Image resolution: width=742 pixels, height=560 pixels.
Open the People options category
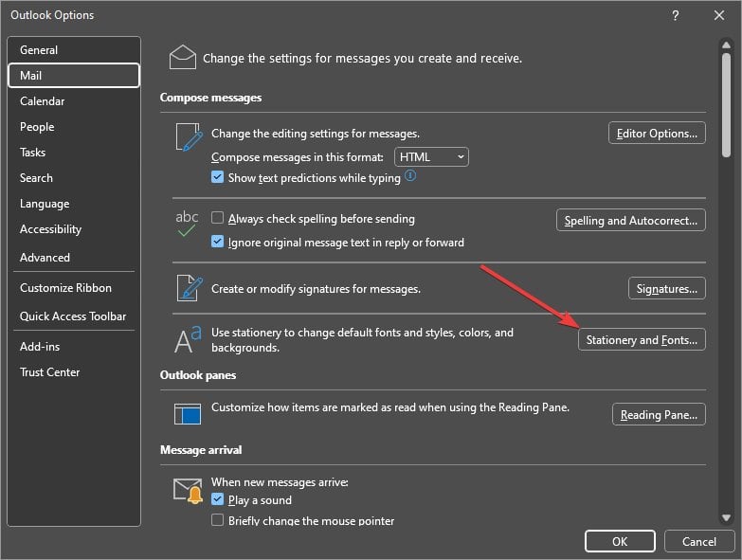[x=74, y=126]
